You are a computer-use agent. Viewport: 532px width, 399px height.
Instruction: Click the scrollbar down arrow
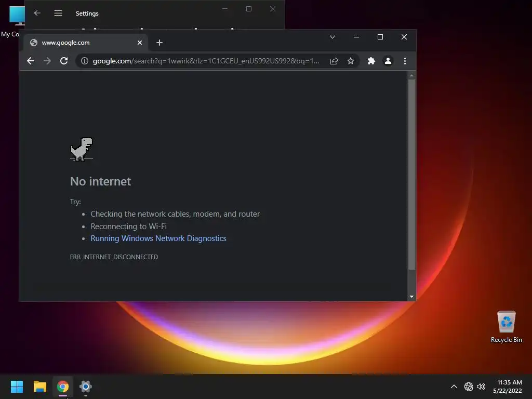coord(412,297)
